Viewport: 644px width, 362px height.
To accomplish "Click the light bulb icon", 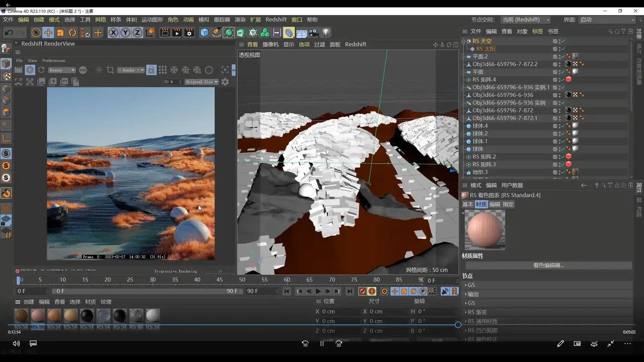I will click(x=326, y=33).
